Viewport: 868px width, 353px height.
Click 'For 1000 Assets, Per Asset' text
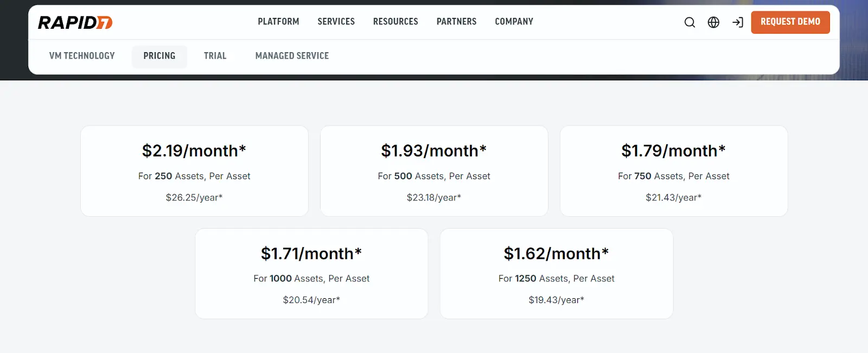coord(311,279)
